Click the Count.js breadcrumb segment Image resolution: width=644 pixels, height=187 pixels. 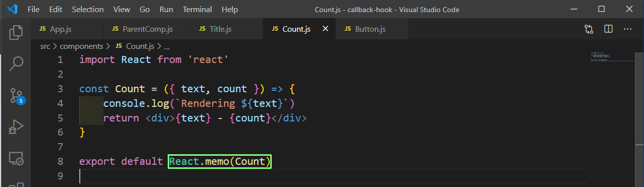134,46
